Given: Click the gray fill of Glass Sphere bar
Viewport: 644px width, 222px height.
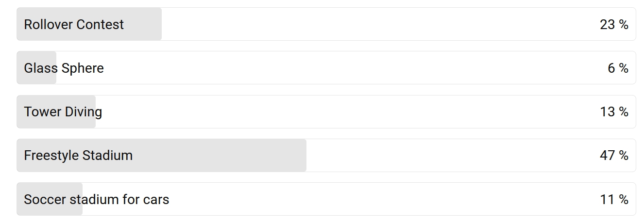Looking at the screenshot, I should coord(36,68).
